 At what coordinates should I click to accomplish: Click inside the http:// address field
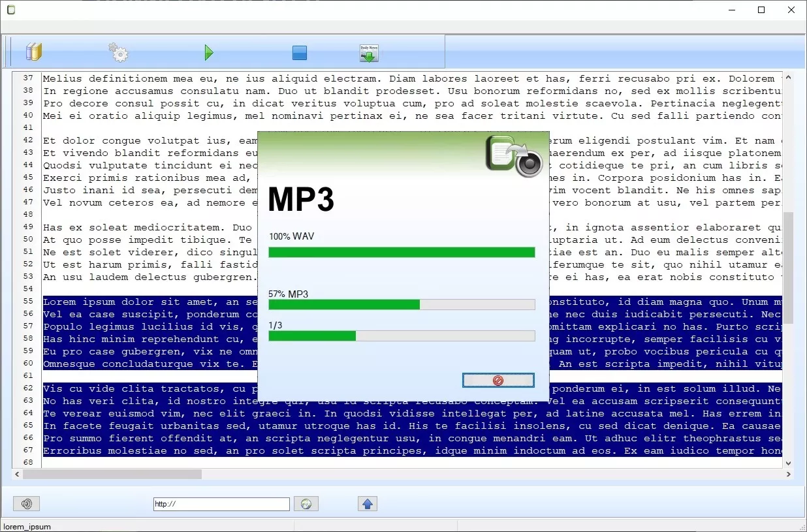[221, 503]
